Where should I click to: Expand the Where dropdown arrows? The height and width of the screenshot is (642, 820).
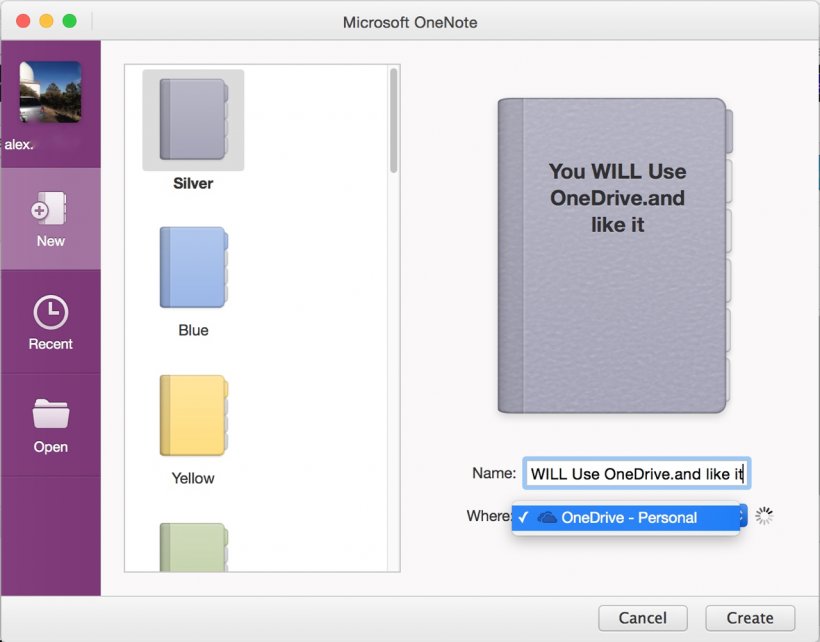pos(743,517)
